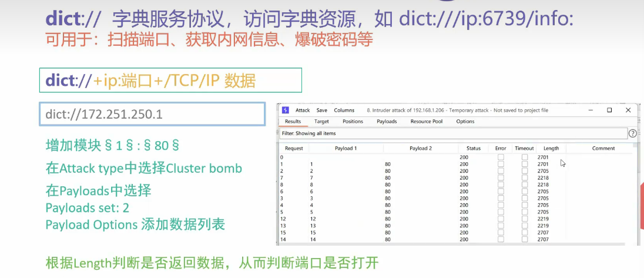This screenshot has height=278, width=644.
Task: Sort results by the Length column header
Action: 551,149
